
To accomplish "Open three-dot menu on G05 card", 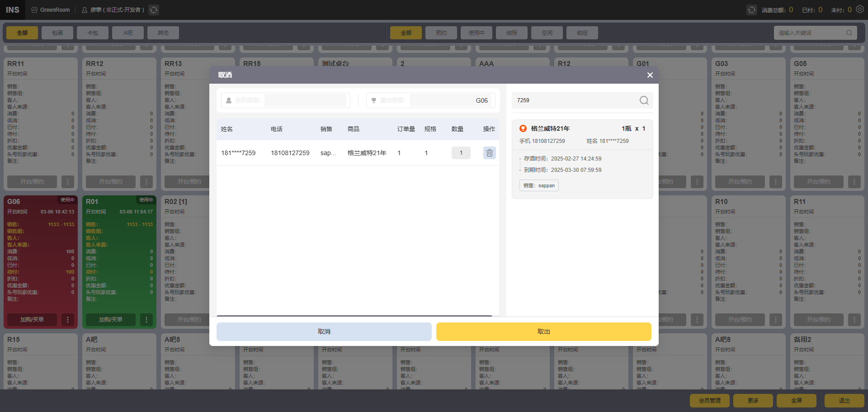I will 854,182.
